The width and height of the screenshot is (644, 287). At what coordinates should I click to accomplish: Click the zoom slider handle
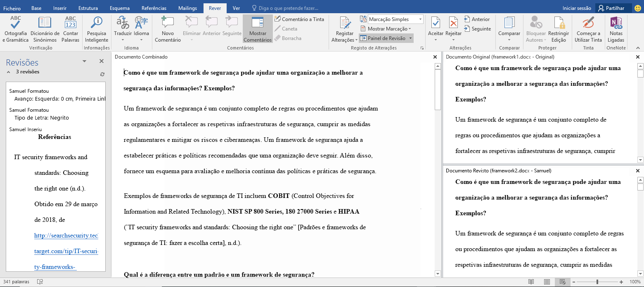(x=597, y=282)
